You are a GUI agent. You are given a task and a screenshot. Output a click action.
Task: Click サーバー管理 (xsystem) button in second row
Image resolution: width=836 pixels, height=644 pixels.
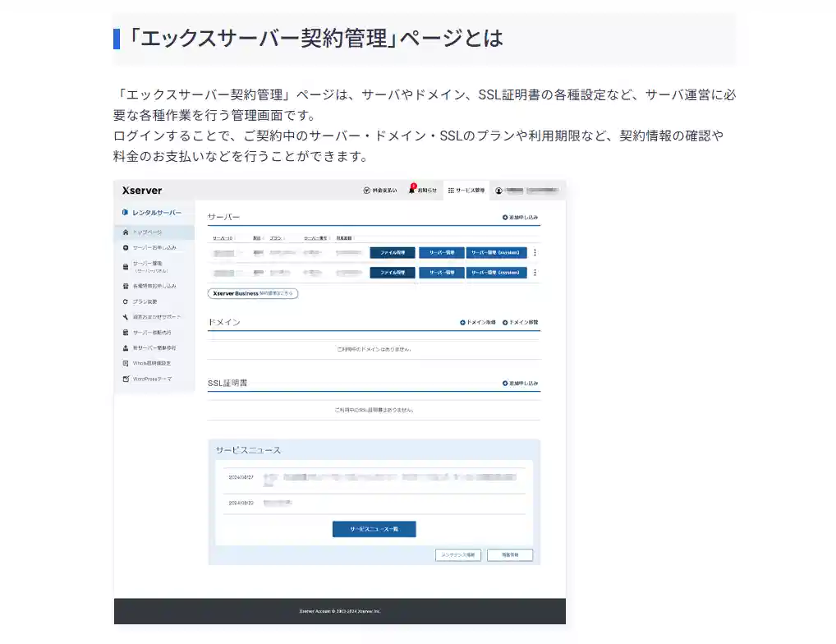pyautogui.click(x=496, y=273)
